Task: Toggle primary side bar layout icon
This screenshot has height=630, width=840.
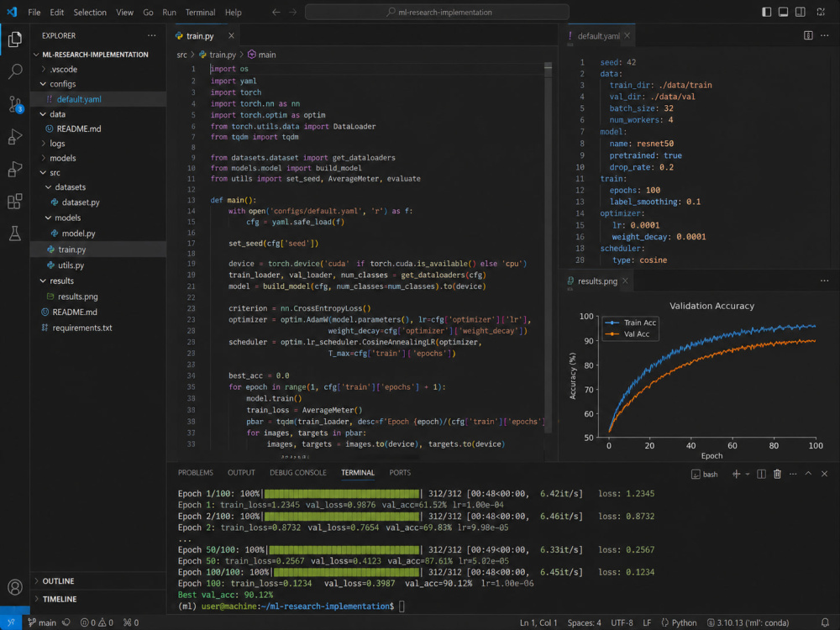Action: [767, 12]
